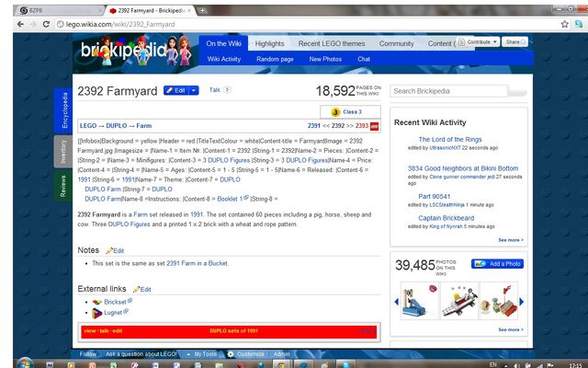Screen dimensions: 588x368
Task: Open a new browser tab
Action: coord(202,10)
